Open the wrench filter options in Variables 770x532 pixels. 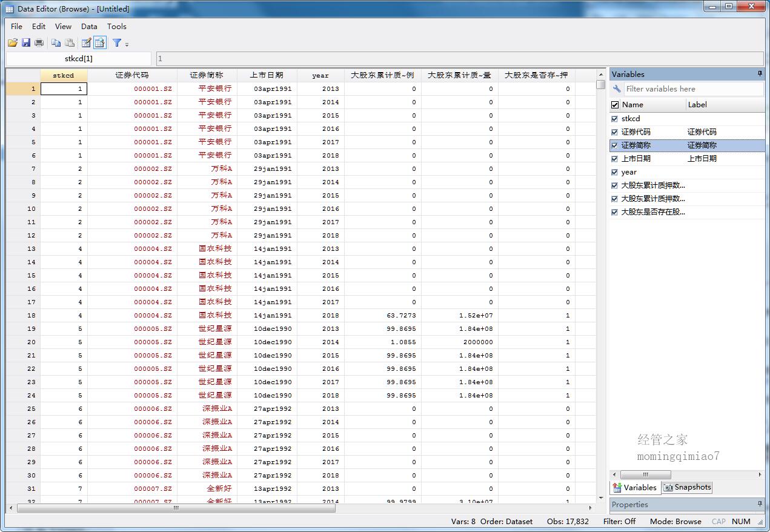click(x=617, y=89)
